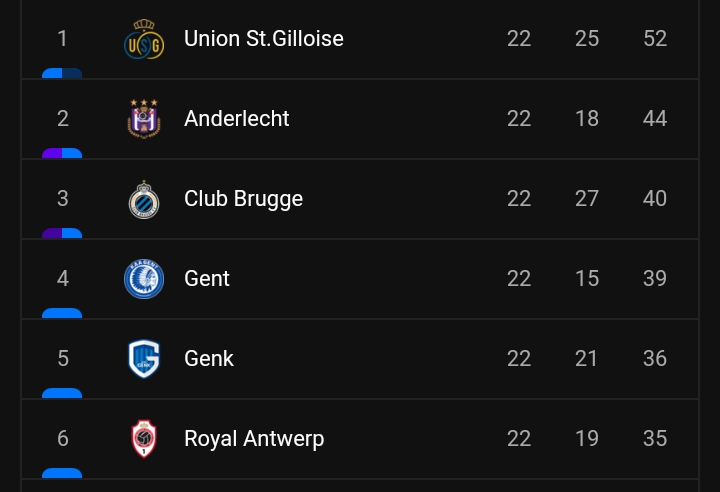Select the Genk team name
The image size is (720, 492).
209,358
